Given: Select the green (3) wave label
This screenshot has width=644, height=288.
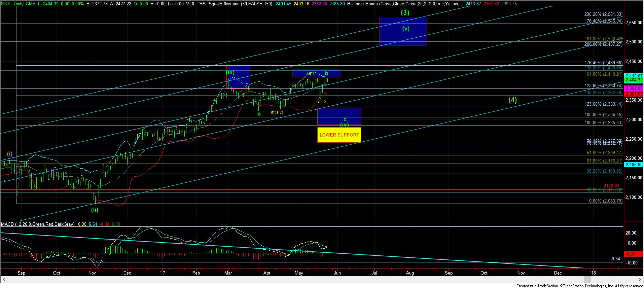Looking at the screenshot, I should click(405, 13).
